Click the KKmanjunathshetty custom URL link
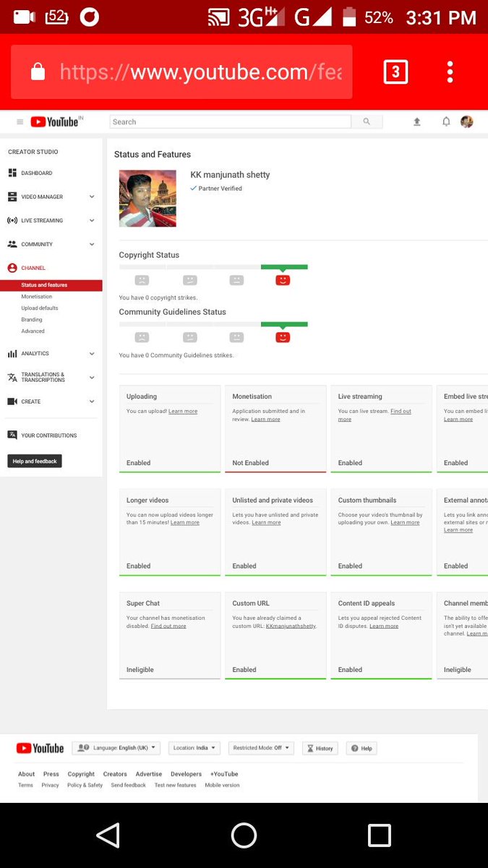The image size is (488, 868). click(291, 626)
